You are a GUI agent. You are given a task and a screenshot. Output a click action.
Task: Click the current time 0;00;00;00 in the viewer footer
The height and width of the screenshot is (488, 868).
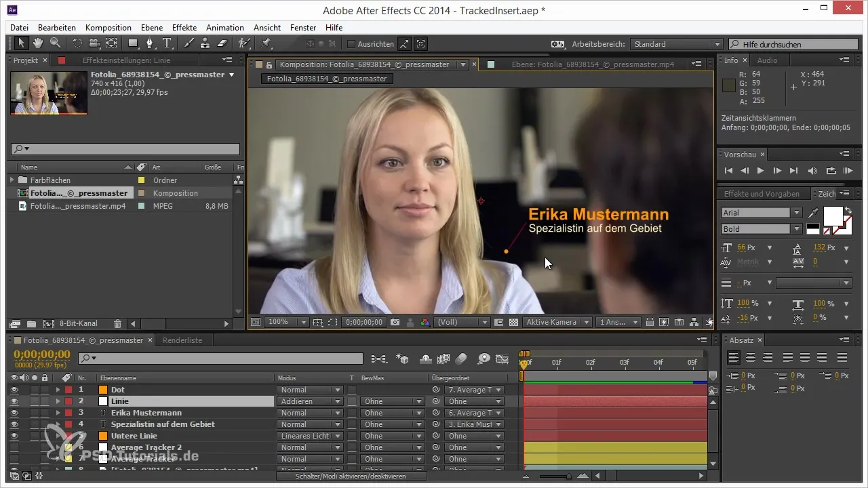pos(363,323)
